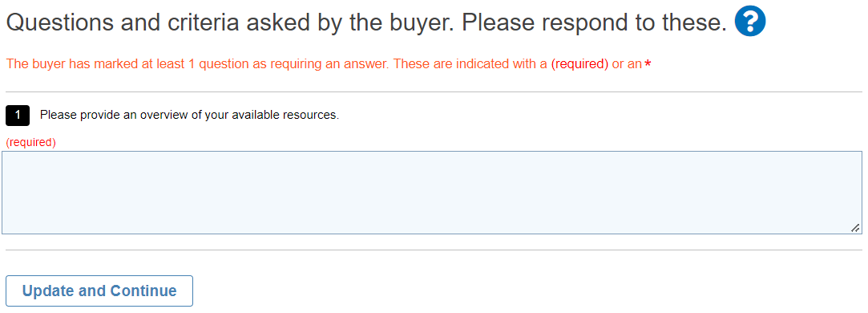Screen dimensions: 868x313
Task: Click the words 'or an' before the asterisk
Action: (x=627, y=64)
